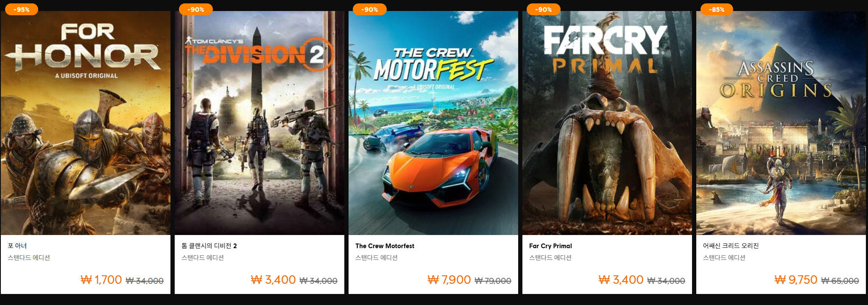Open the 어쌔신 크리드 오리진 title link
Screen dimensions: 868x305
731,246
